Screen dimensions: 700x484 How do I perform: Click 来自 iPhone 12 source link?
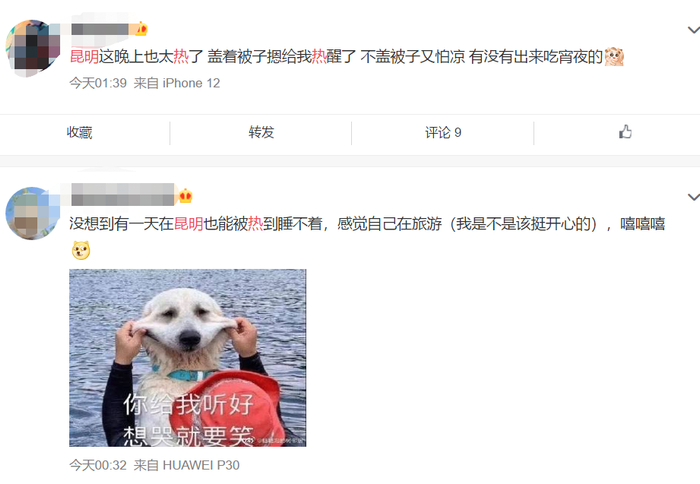[177, 83]
